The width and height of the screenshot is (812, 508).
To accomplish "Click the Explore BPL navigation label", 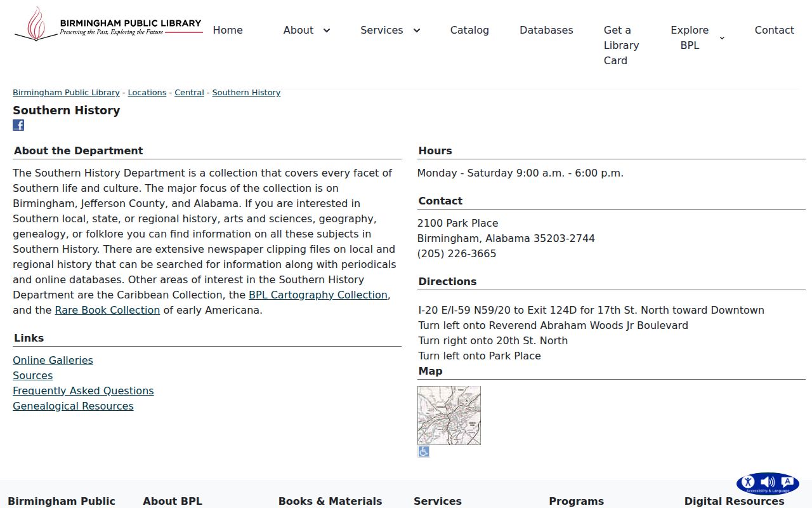I will coord(690,37).
